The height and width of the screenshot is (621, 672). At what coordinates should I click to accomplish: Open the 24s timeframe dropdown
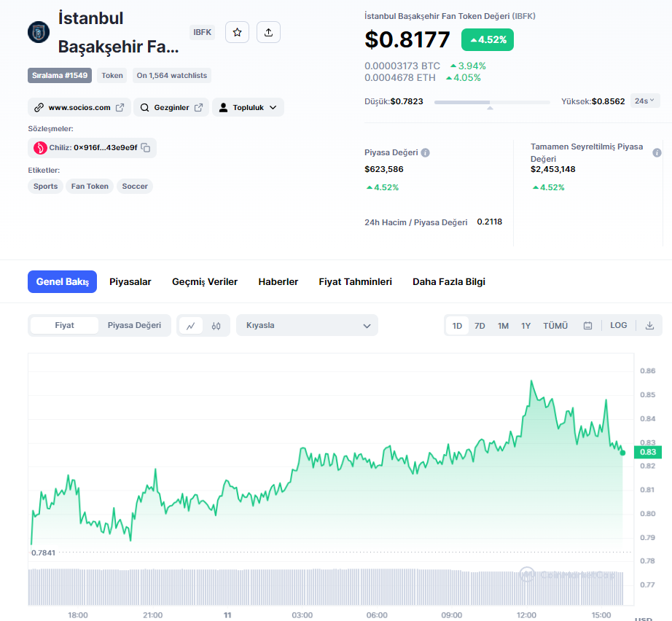[x=645, y=101]
